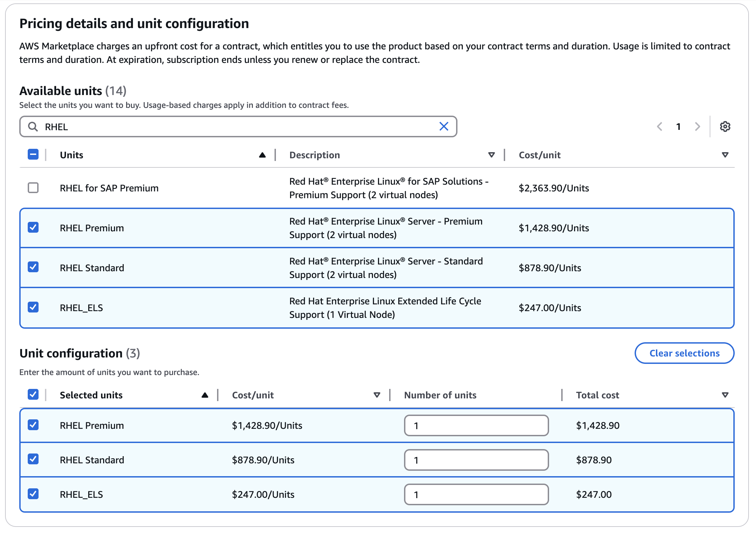Click $878.90 total cost value
Screen dimensions: 756x535
point(594,460)
